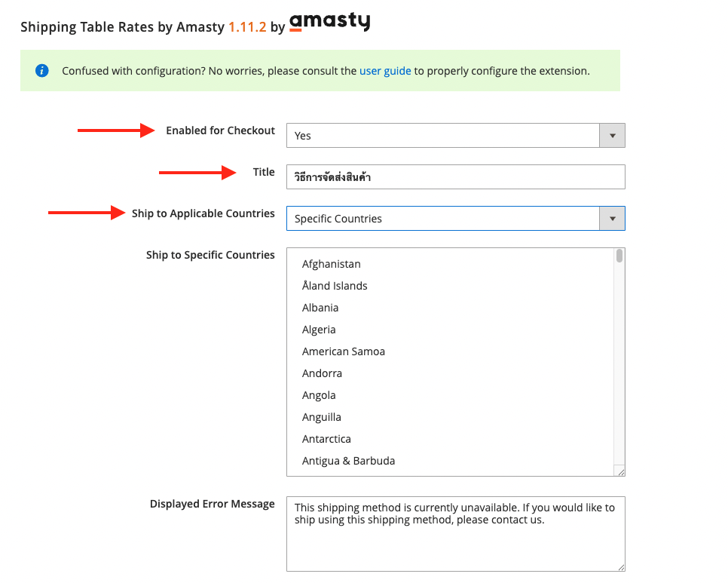Select Algeria in the countries list
Image resolution: width=728 pixels, height=583 pixels.
pyautogui.click(x=319, y=330)
